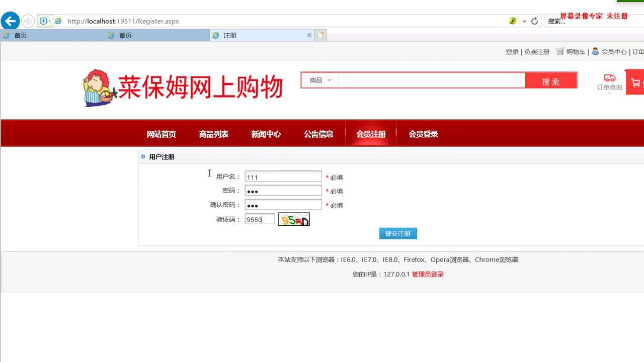Click the 用户注册 section heading

click(x=162, y=157)
